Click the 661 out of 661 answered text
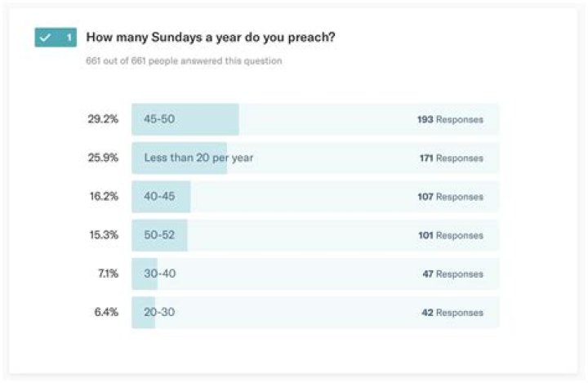Image resolution: width=588 pixels, height=383 pixels. pyautogui.click(x=184, y=61)
